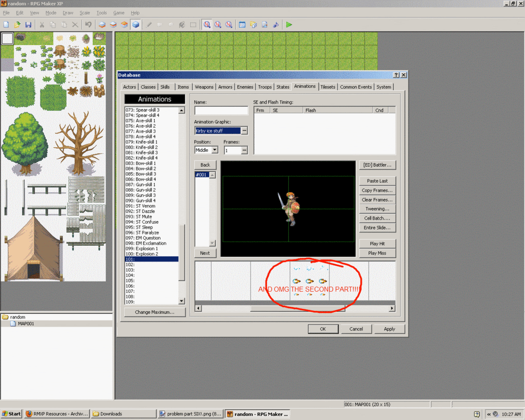Click the Database dialog help question button
The image size is (525, 420).
pyautogui.click(x=396, y=75)
